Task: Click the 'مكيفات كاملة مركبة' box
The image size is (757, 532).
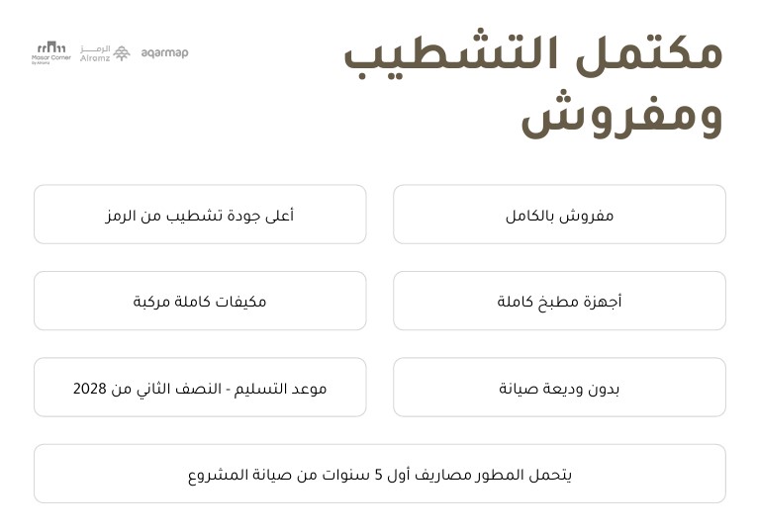Action: [200, 302]
